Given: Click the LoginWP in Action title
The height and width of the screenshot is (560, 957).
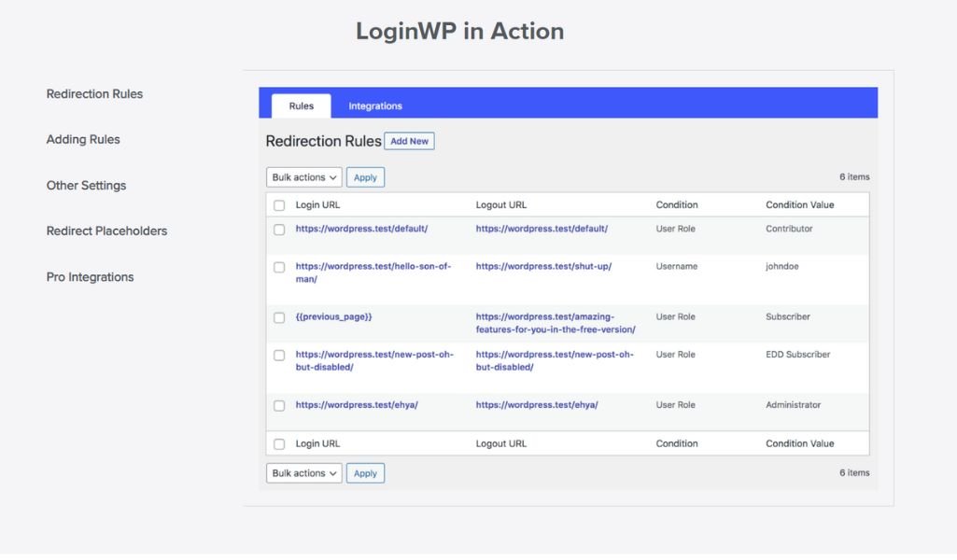Looking at the screenshot, I should click(459, 31).
